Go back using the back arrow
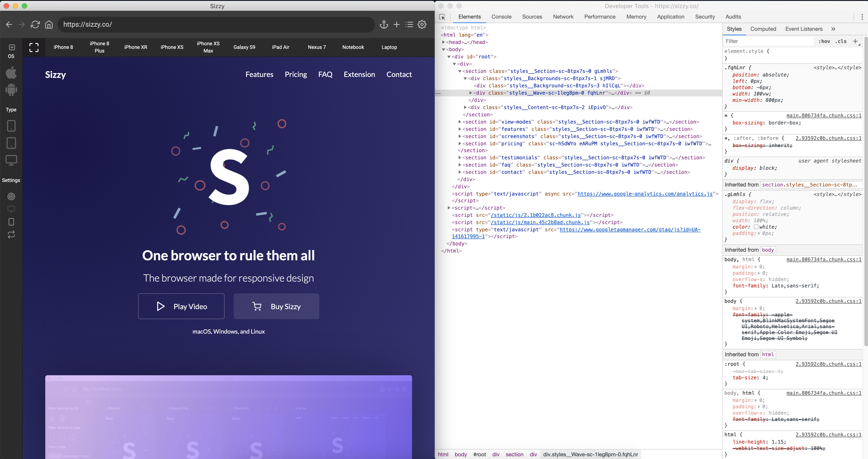This screenshot has width=868, height=459. point(9,25)
